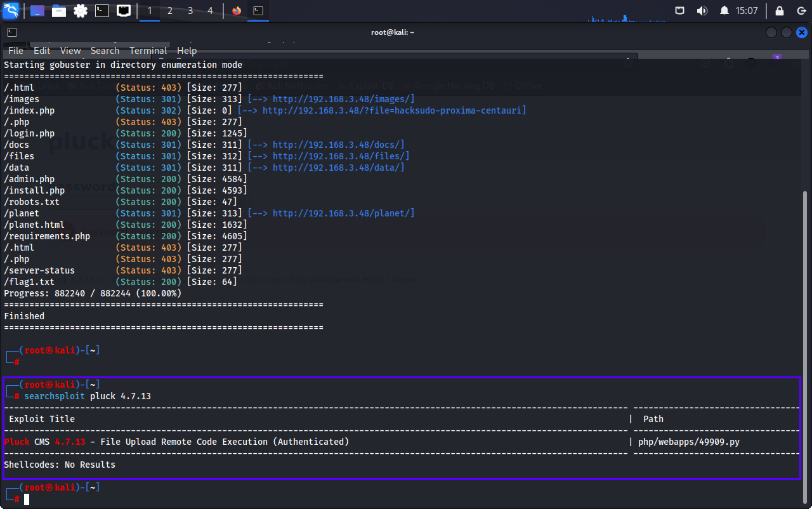Screen dimensions: 812x509
Task: Click the /requirements.php result line
Action: click(x=126, y=236)
